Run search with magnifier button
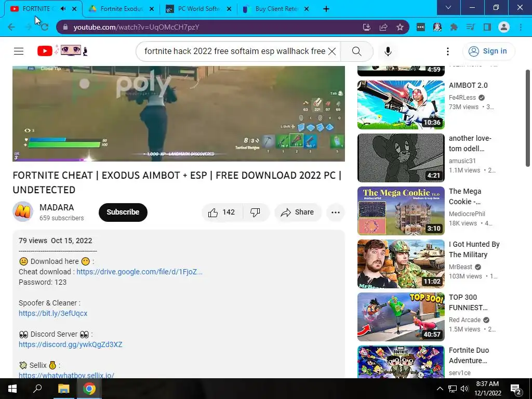Image resolution: width=532 pixels, height=399 pixels. [356, 51]
